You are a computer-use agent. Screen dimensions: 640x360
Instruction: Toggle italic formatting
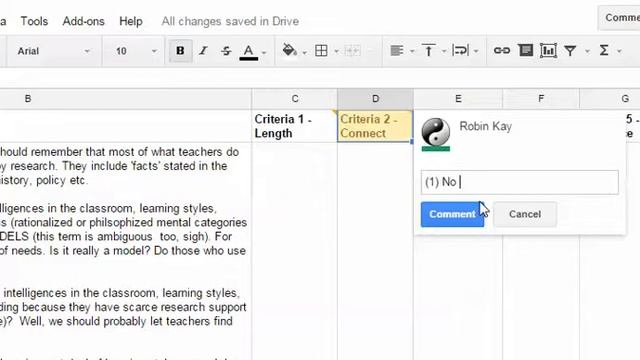pos(203,51)
